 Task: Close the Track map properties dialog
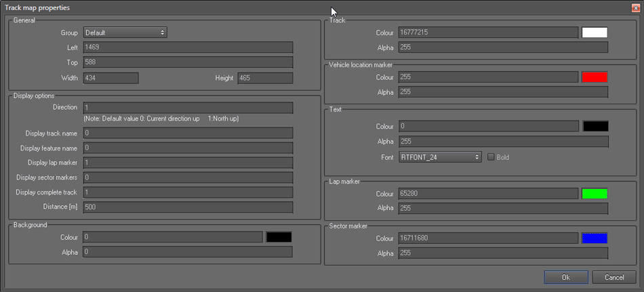pos(635,7)
